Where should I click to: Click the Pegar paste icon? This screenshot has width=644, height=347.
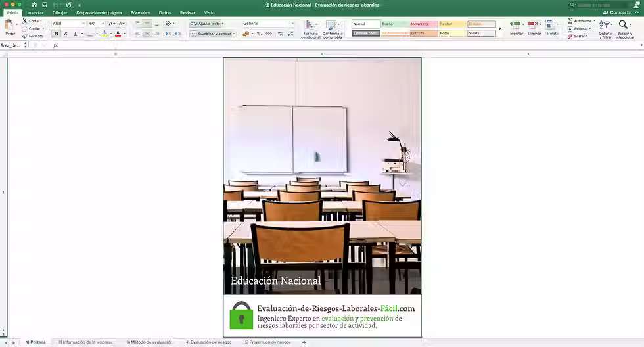pyautogui.click(x=9, y=26)
